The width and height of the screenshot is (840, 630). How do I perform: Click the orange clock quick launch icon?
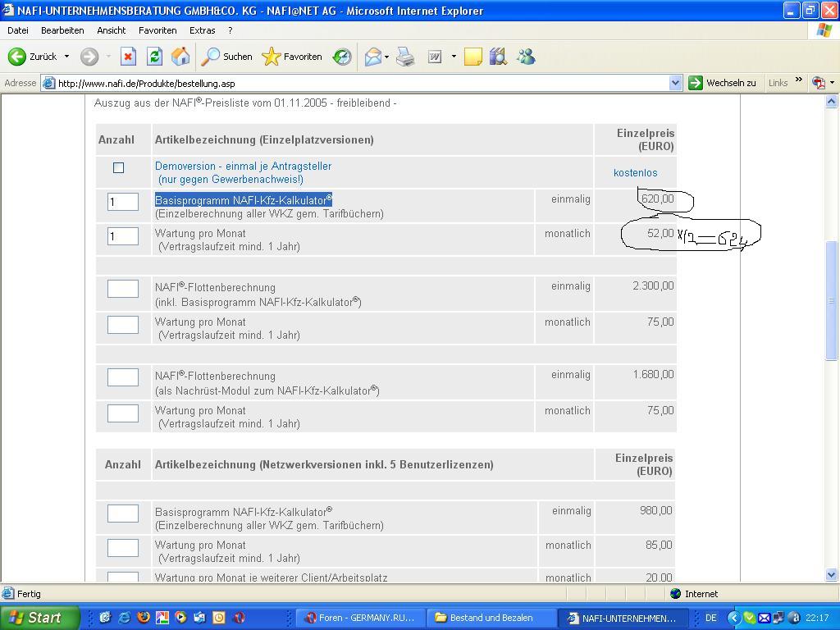tap(219, 618)
